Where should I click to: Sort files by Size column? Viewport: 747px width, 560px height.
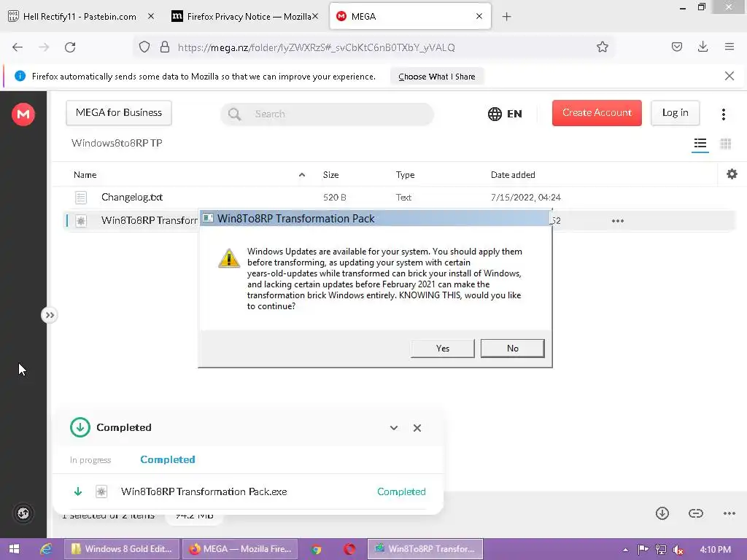click(330, 175)
